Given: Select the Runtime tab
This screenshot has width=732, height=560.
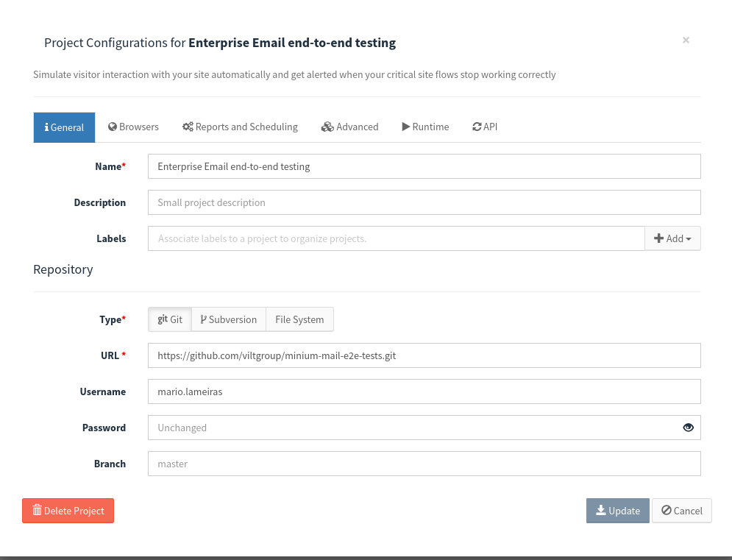Looking at the screenshot, I should 425,127.
